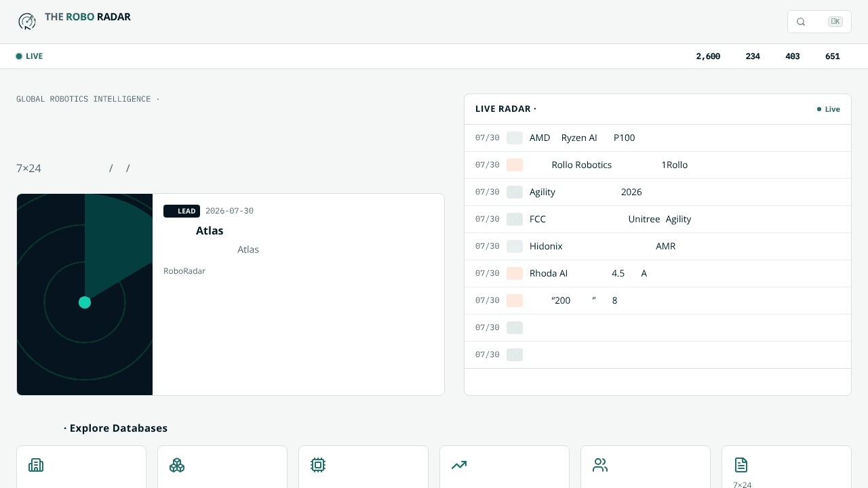
Task: Open the Rhoda AI 4.5 radar entry
Action: coord(658,273)
